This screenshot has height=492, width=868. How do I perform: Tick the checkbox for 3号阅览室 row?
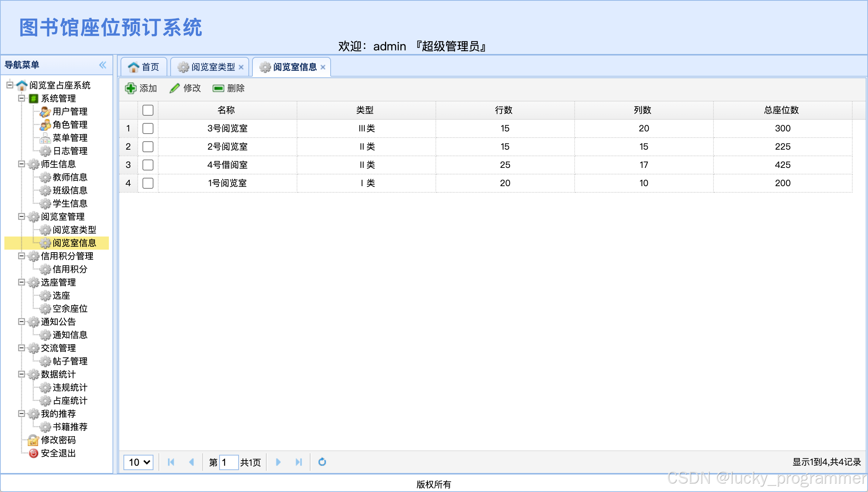(148, 128)
